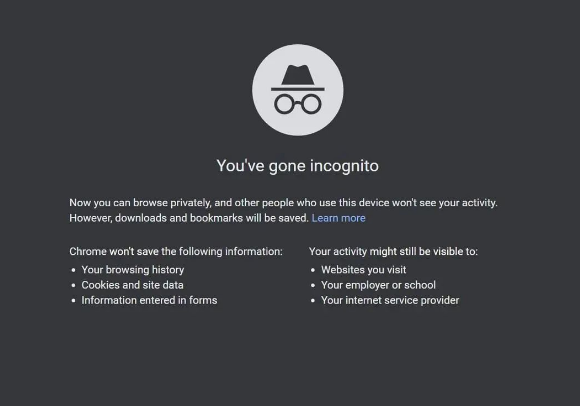Click the hat in the incognito logo
Screen dimensions: 580x406
pos(298,78)
